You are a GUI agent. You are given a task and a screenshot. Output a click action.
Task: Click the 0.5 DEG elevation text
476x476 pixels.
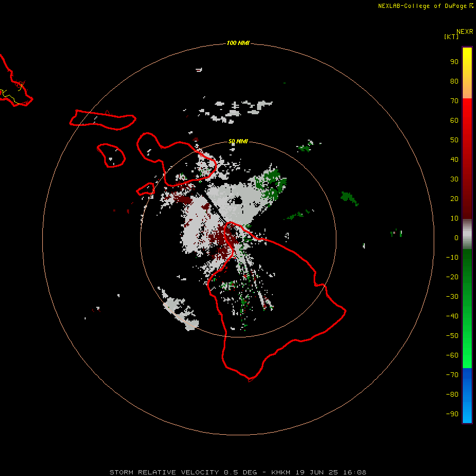click(240, 472)
